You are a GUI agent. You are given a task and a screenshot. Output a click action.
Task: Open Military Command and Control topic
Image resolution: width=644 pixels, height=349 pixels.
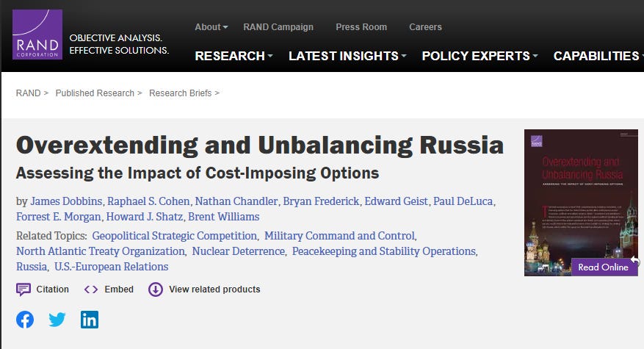340,236
